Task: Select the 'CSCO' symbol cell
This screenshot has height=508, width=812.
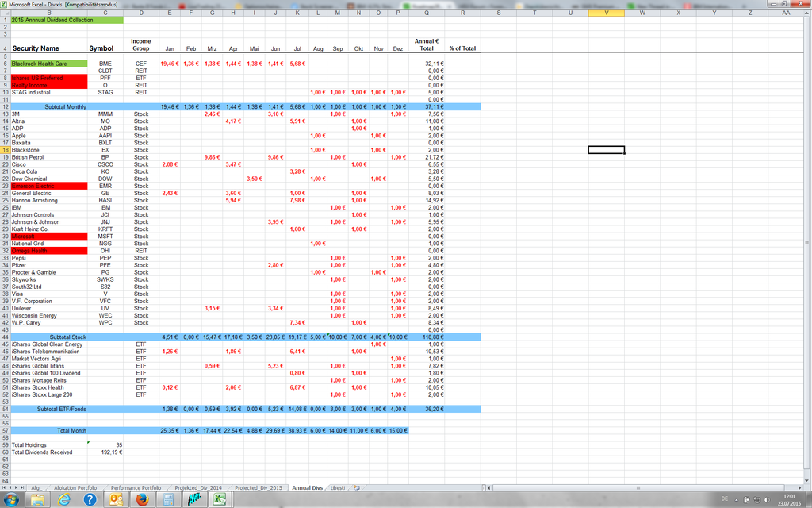Action: pyautogui.click(x=105, y=164)
